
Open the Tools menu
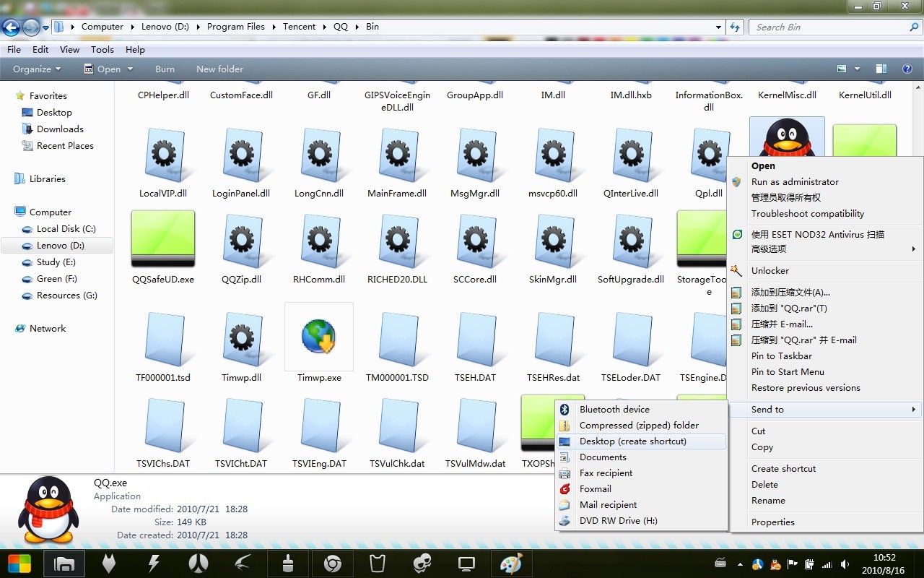[103, 50]
